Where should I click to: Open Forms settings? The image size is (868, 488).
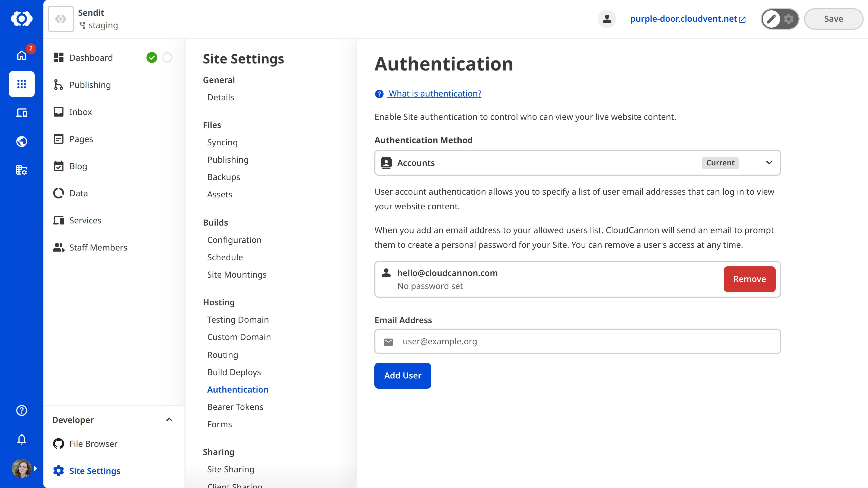pos(220,424)
